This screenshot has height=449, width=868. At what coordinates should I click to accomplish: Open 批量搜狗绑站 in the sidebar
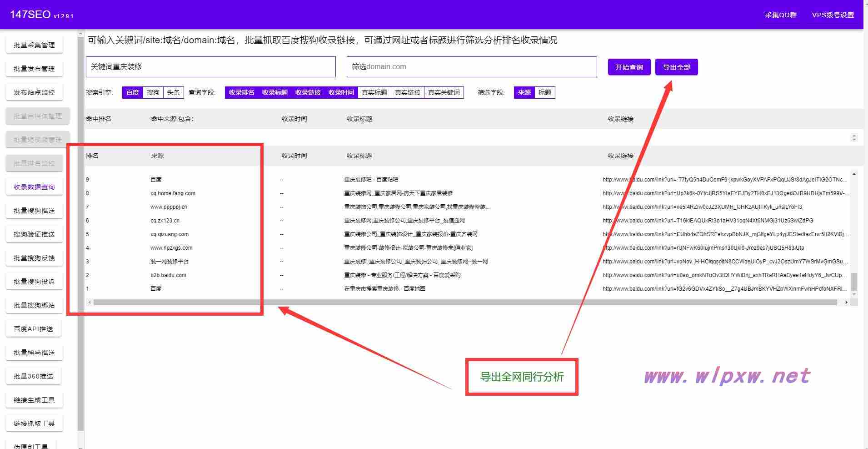click(34, 305)
